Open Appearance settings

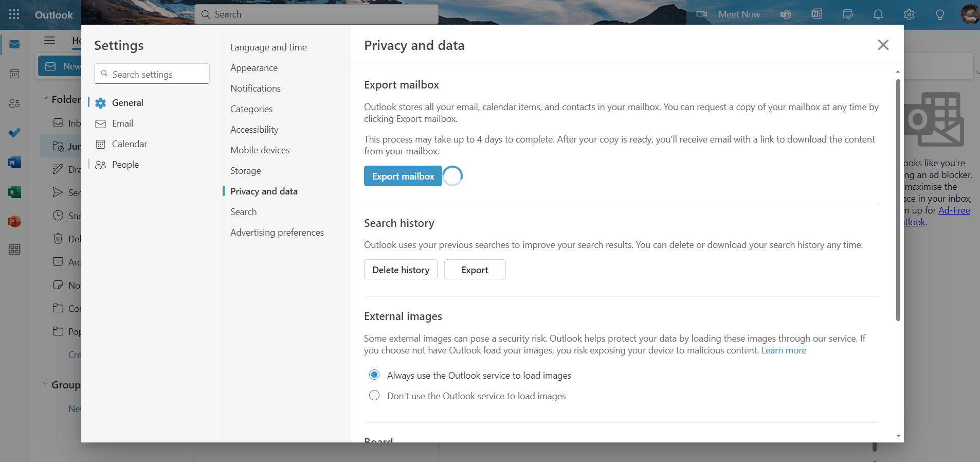click(x=254, y=68)
